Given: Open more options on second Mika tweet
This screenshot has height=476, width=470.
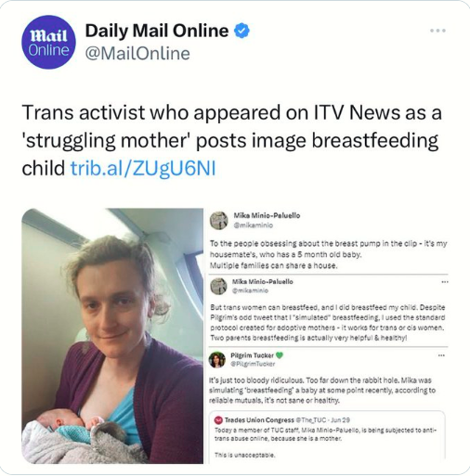Looking at the screenshot, I should [x=445, y=282].
